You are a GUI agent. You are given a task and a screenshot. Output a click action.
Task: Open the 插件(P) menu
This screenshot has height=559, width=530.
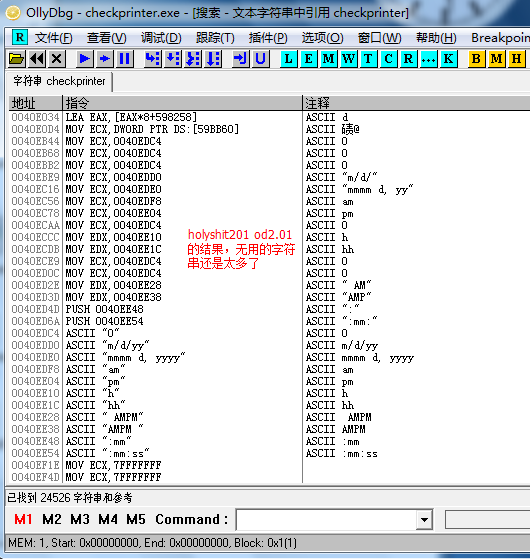[268, 38]
